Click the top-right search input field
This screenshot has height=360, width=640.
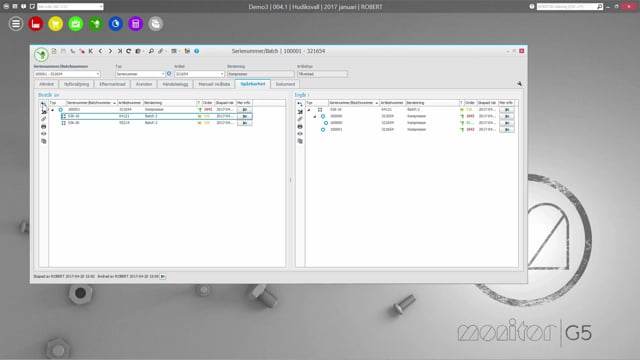(567, 7)
